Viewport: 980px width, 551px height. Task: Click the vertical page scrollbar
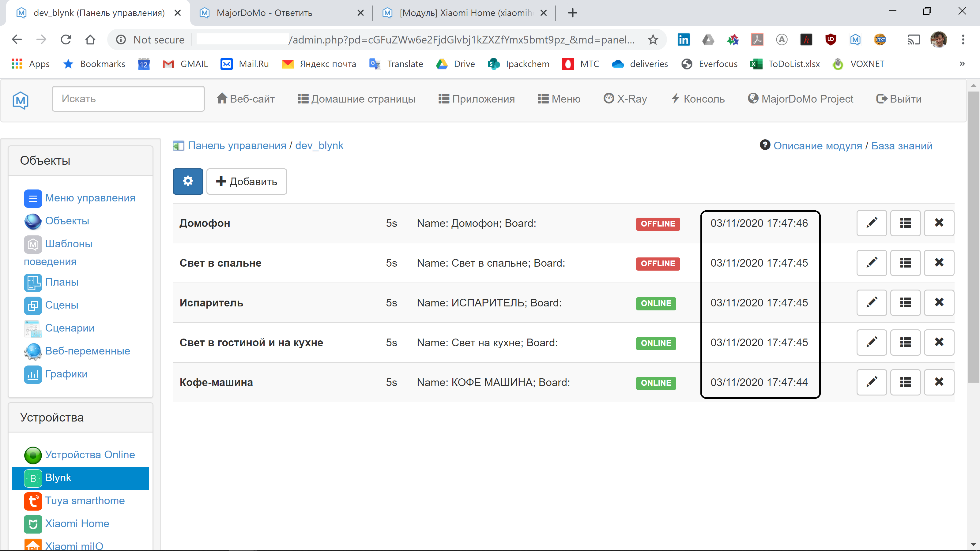[x=973, y=236]
